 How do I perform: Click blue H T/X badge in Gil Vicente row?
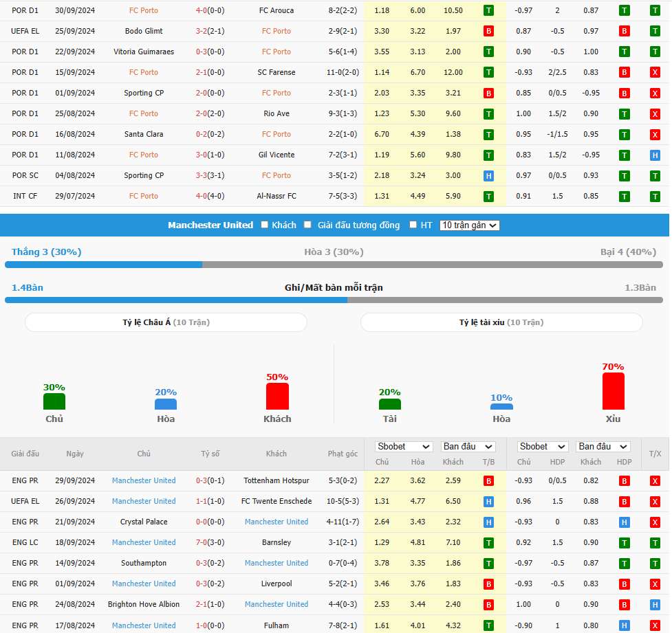pos(655,155)
